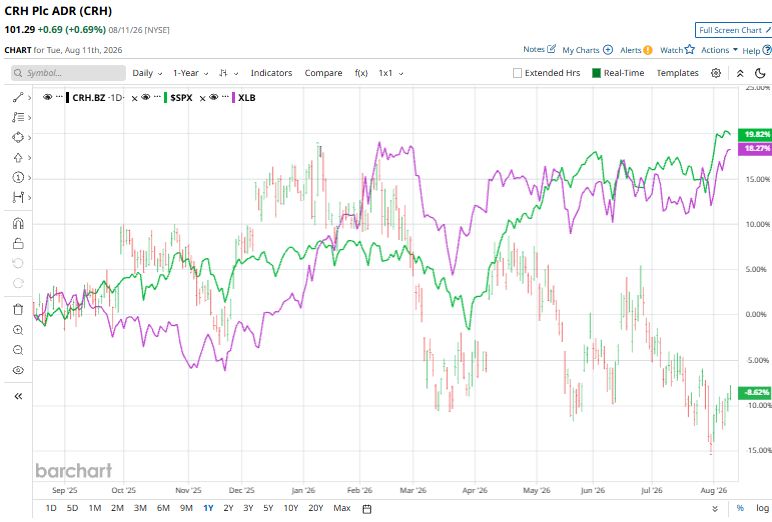
Task: Select the 6M time range
Action: tap(163, 508)
